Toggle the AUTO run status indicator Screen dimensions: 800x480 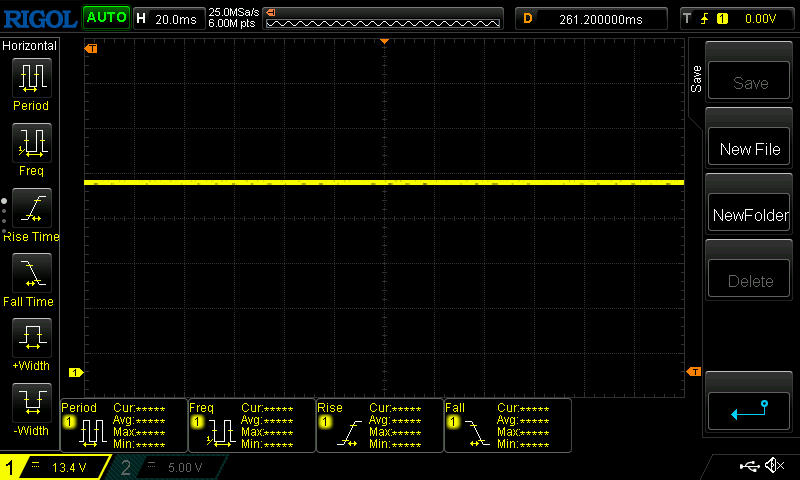pos(105,18)
